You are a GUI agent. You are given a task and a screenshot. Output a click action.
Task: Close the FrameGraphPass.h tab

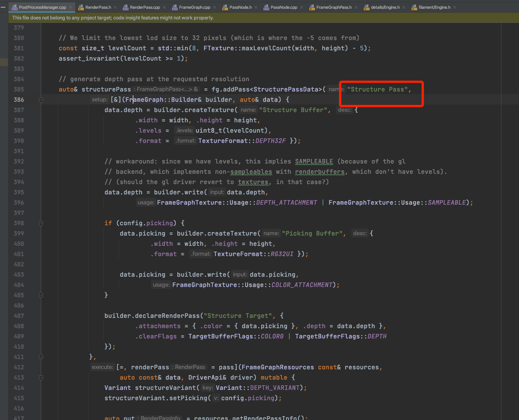[355, 7]
